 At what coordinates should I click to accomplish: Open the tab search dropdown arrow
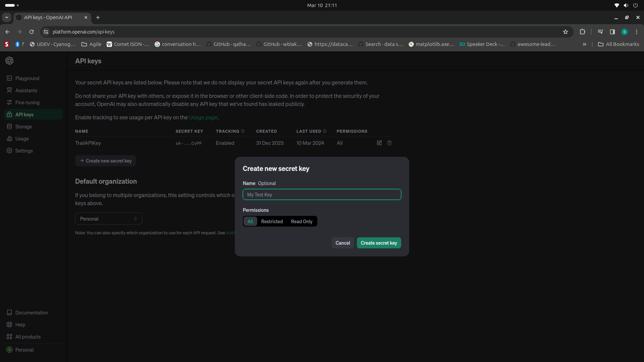(6, 17)
